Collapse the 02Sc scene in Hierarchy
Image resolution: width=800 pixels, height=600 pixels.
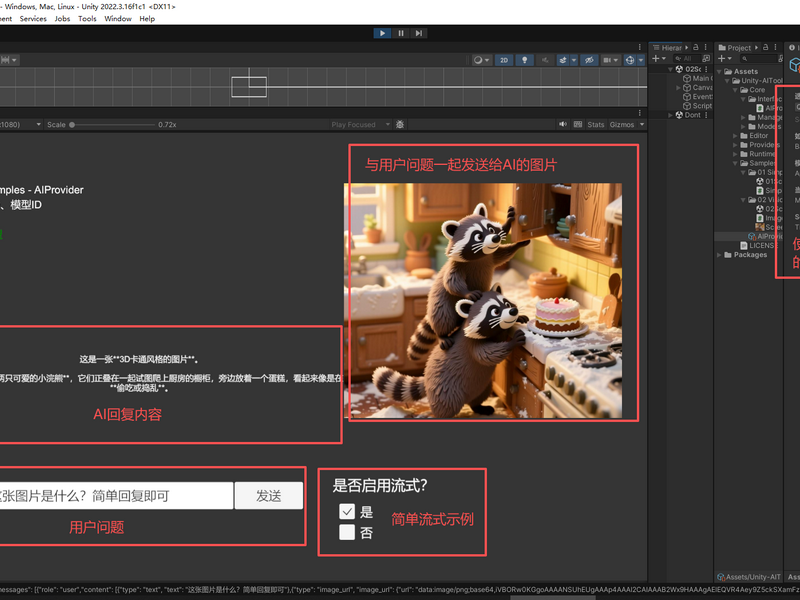[x=670, y=69]
